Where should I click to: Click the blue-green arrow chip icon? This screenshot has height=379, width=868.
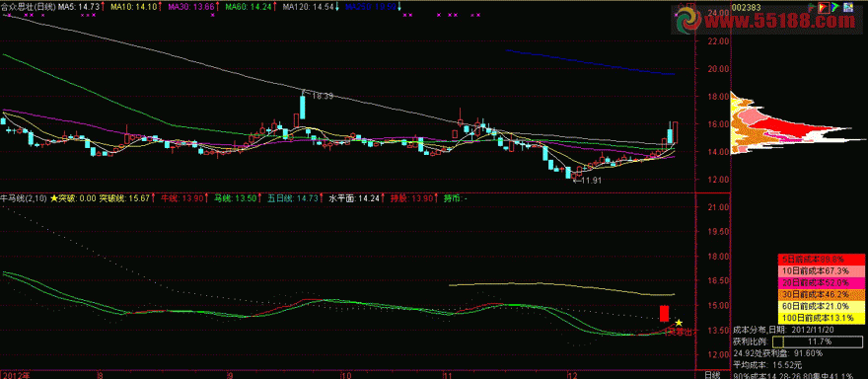click(834, 7)
